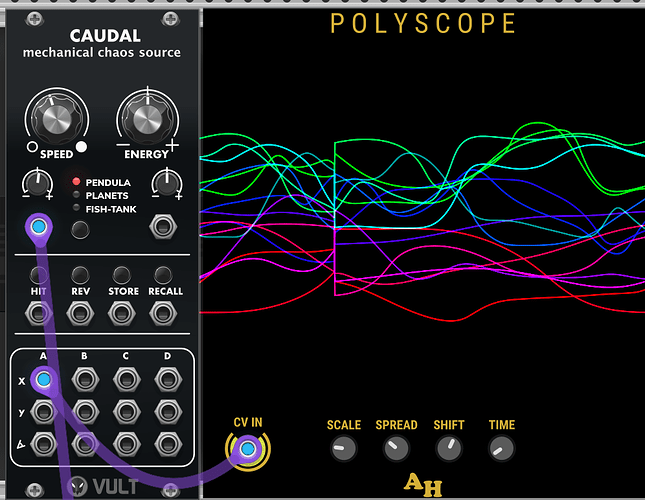645x500 pixels.
Task: Click the D column X output jack
Action: click(x=168, y=380)
